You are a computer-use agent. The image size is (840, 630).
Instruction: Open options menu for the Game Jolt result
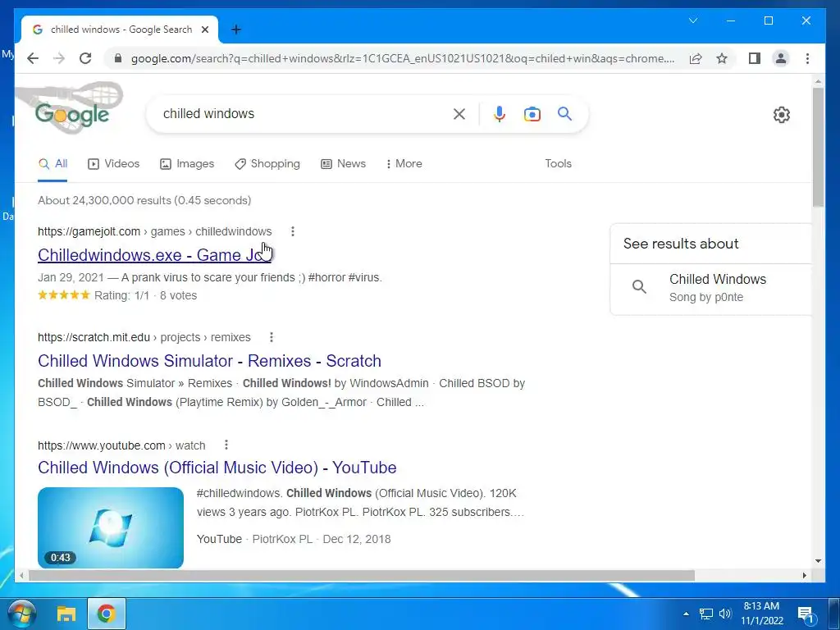293,231
